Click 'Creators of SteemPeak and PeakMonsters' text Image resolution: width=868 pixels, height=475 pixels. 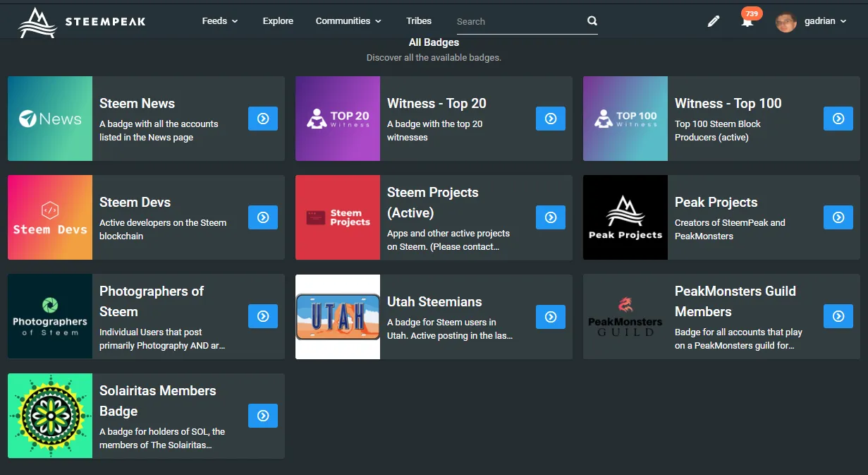pos(730,229)
